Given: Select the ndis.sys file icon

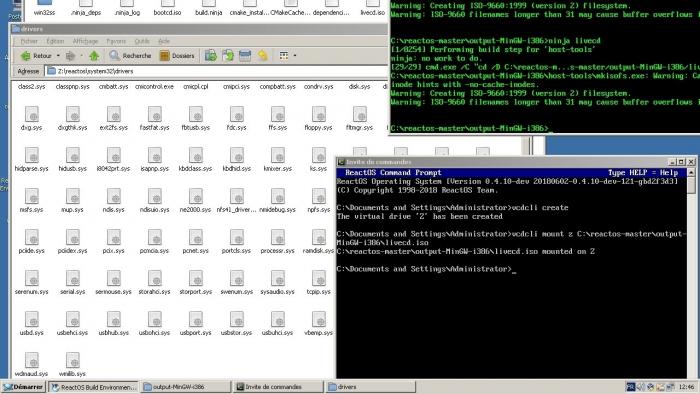Looking at the screenshot, I should tap(113, 197).
